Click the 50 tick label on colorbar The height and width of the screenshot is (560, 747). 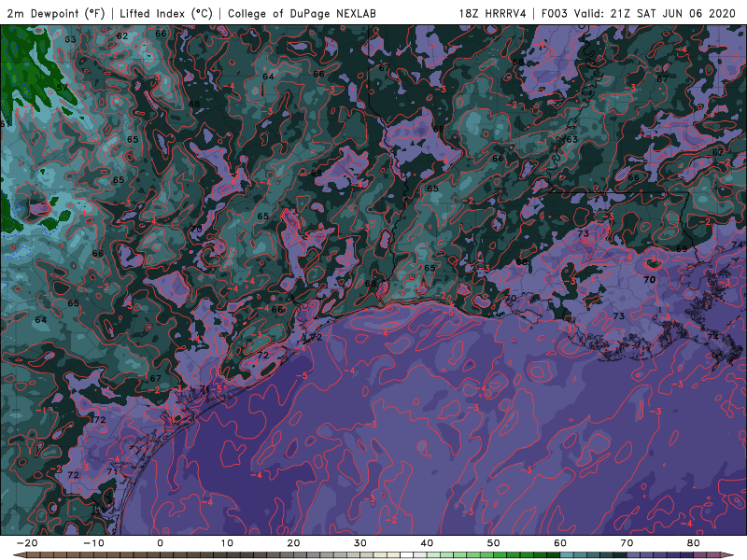[x=494, y=543]
